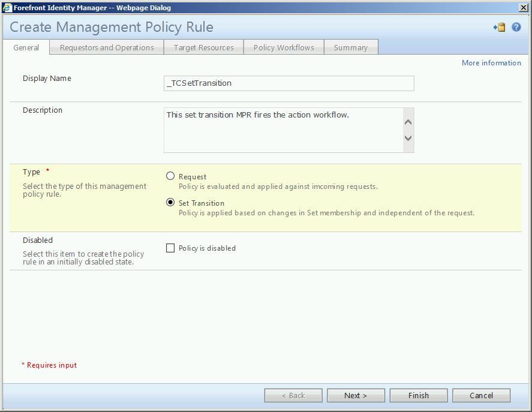The width and height of the screenshot is (532, 412).
Task: Select the Set Transition radio button
Action: (x=170, y=202)
